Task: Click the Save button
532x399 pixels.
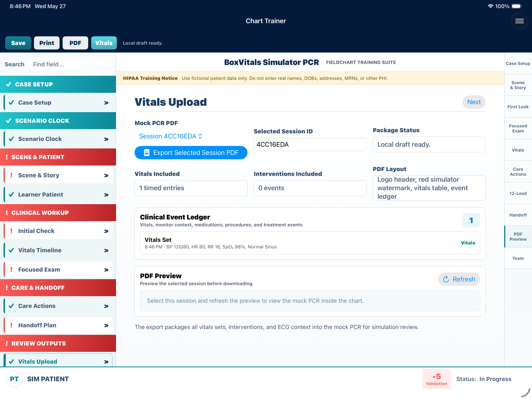Action: (18, 43)
